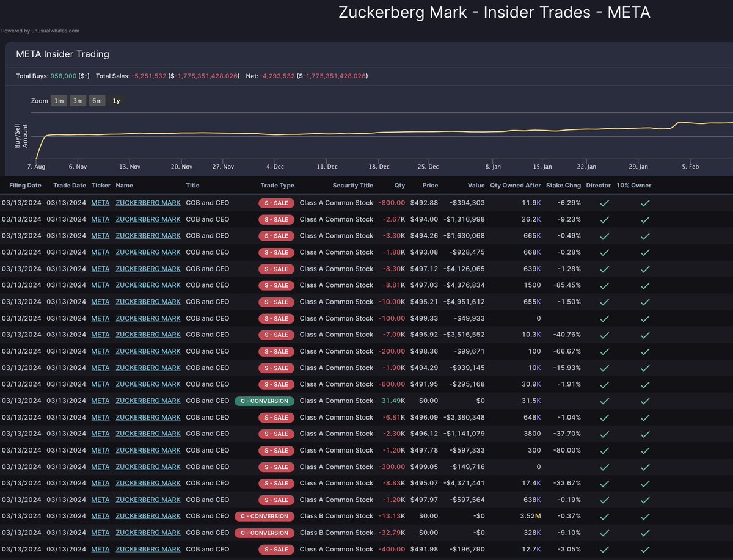Sort by Qty column header
Screen dimensions: 733x560
point(399,186)
